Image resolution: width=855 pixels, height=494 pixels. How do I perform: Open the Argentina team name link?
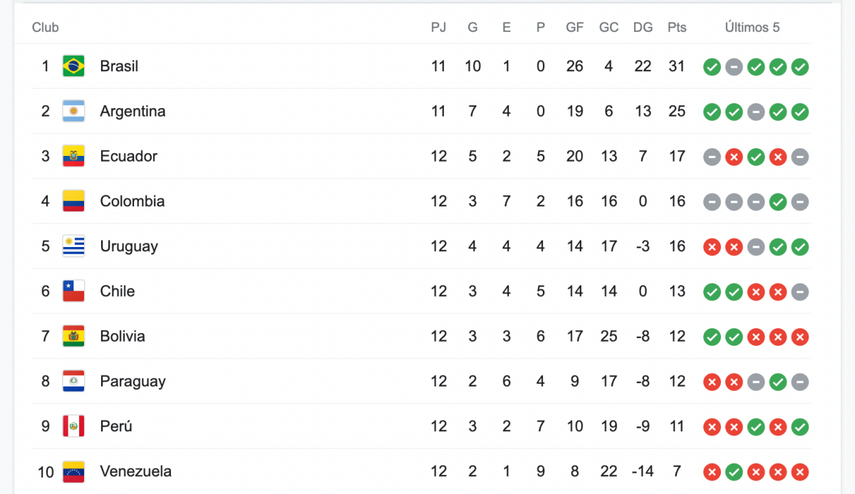click(133, 111)
